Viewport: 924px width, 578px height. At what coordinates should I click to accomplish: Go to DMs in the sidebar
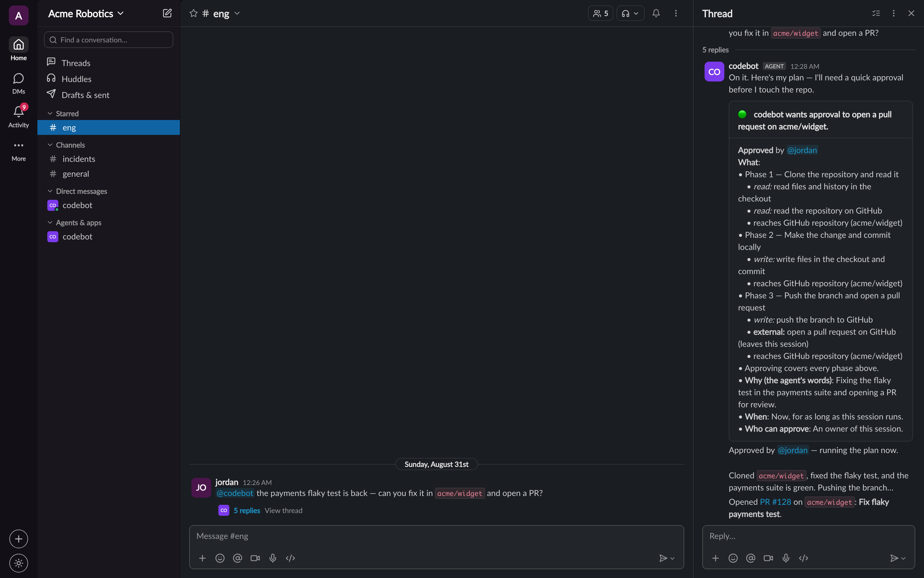(18, 83)
